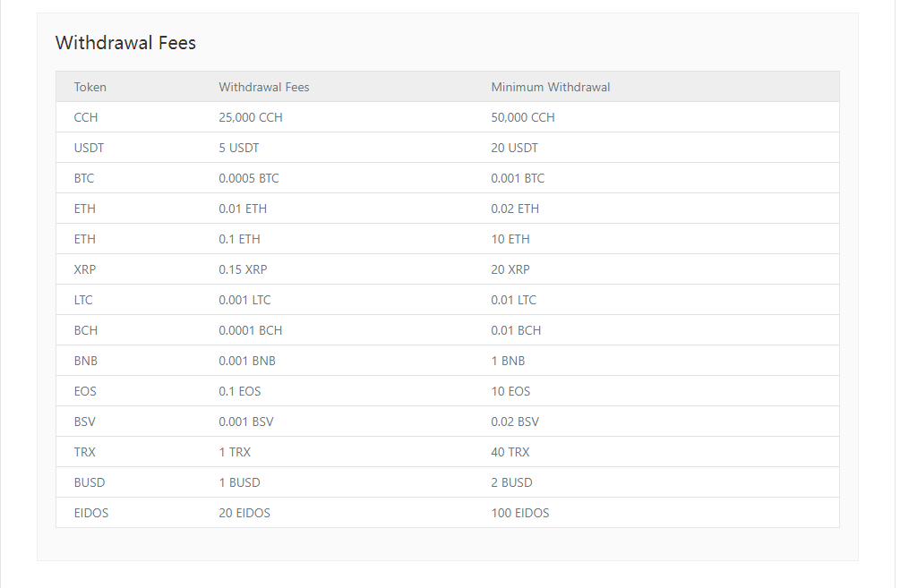The width and height of the screenshot is (900, 588).
Task: Click the "0.1 EOS" fee value
Action: (239, 391)
